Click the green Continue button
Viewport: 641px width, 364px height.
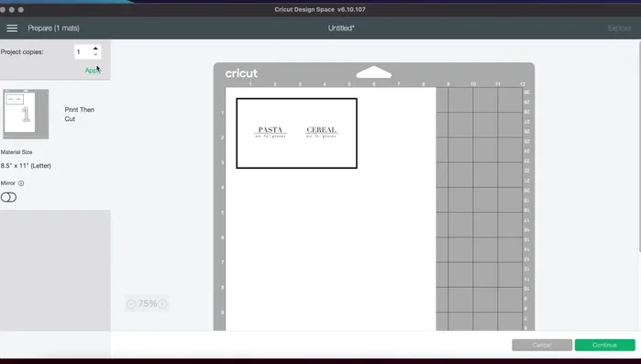[x=604, y=345]
